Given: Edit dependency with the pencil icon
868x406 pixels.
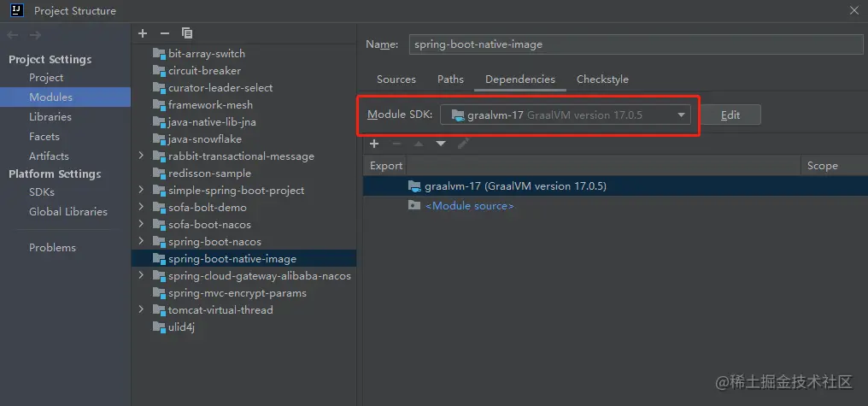Looking at the screenshot, I should point(463,144).
